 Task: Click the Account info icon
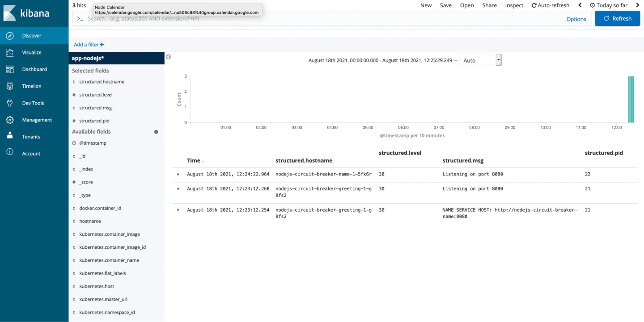pos(10,152)
